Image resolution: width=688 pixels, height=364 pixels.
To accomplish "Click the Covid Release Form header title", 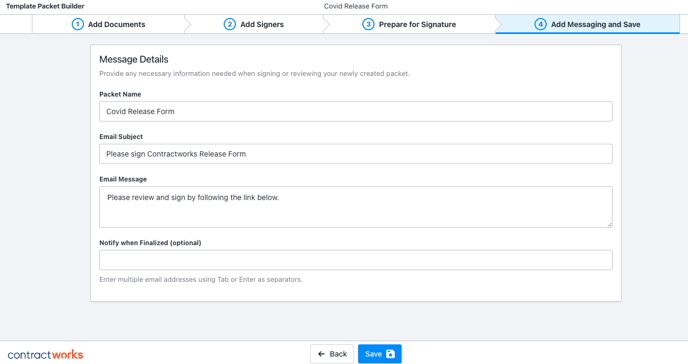I will tap(356, 6).
